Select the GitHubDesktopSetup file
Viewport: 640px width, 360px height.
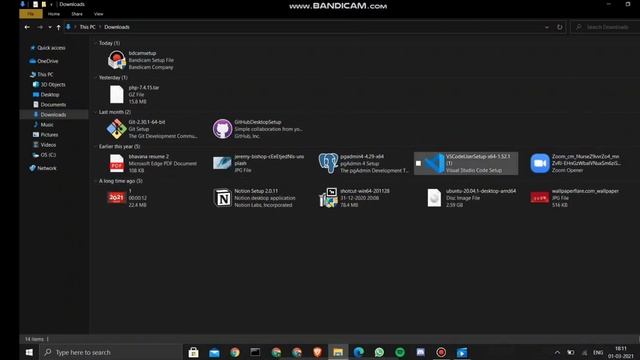point(258,129)
